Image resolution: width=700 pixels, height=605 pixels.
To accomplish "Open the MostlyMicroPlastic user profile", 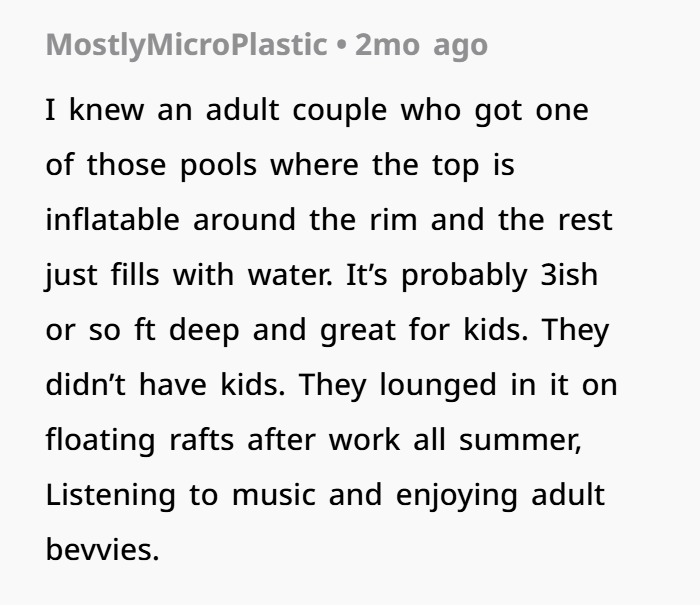I will pyautogui.click(x=187, y=46).
